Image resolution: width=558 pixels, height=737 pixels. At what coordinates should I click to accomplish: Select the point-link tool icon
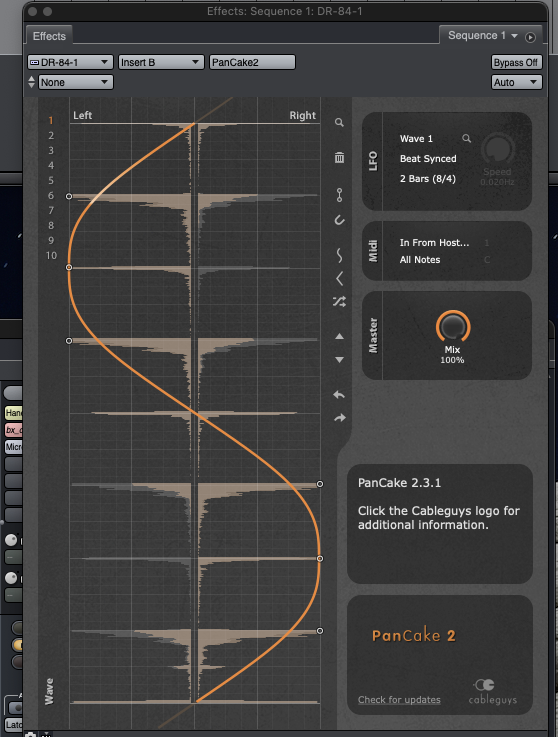339,195
